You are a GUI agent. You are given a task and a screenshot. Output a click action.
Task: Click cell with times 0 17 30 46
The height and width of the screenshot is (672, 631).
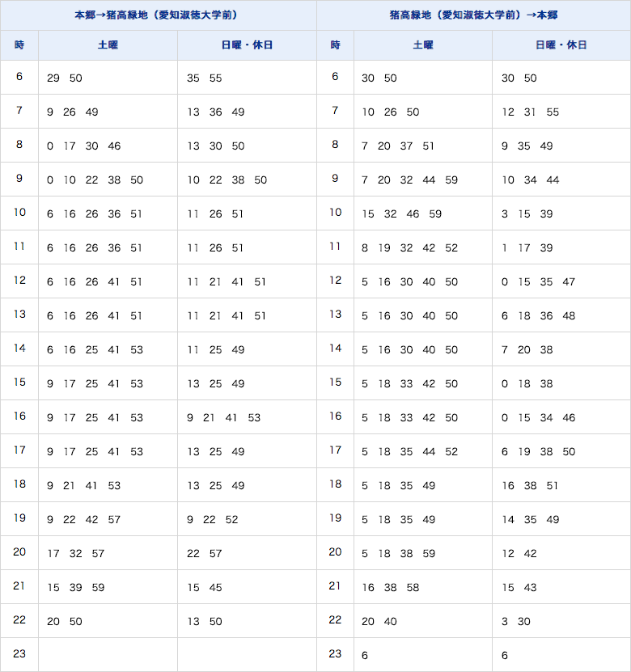click(108, 146)
